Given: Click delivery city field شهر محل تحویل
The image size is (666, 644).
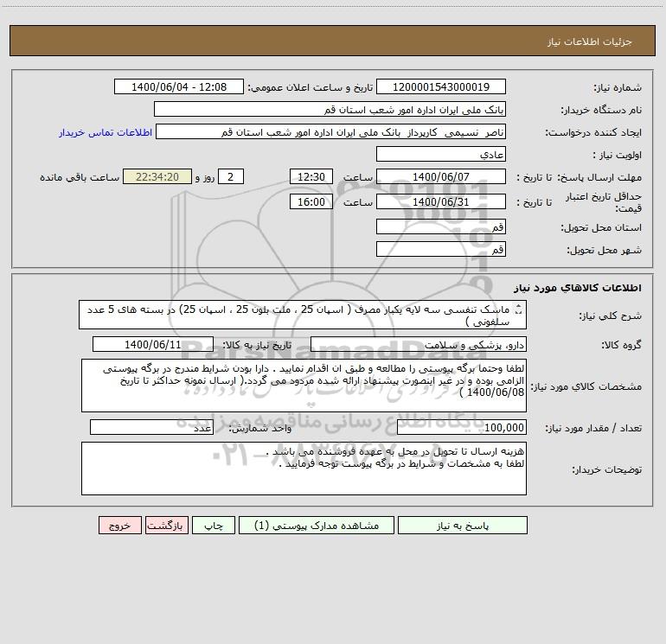Looking at the screenshot, I should coord(441,249).
